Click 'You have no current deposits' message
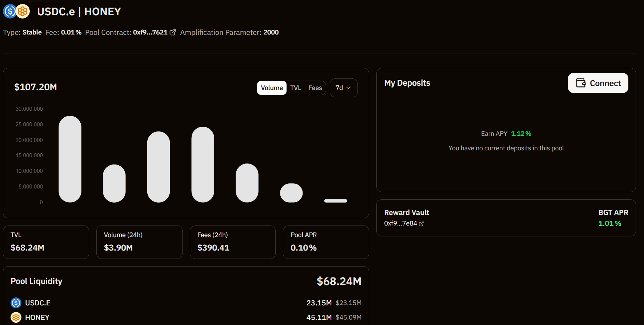 point(506,148)
